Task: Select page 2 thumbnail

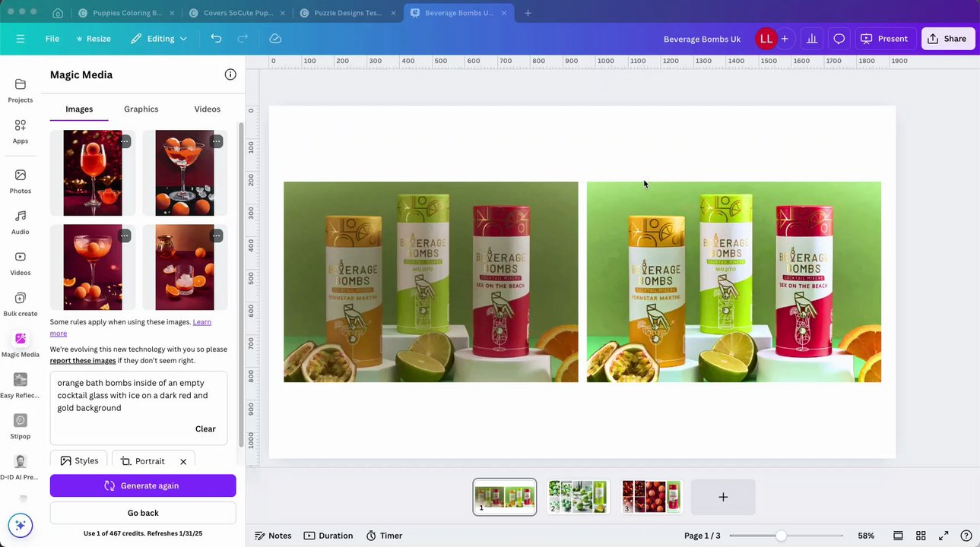Action: click(578, 497)
